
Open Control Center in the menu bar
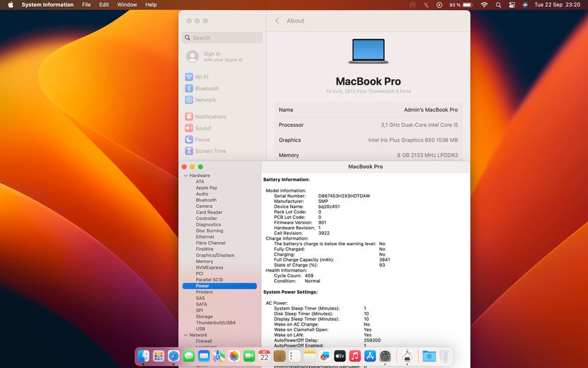coord(512,5)
